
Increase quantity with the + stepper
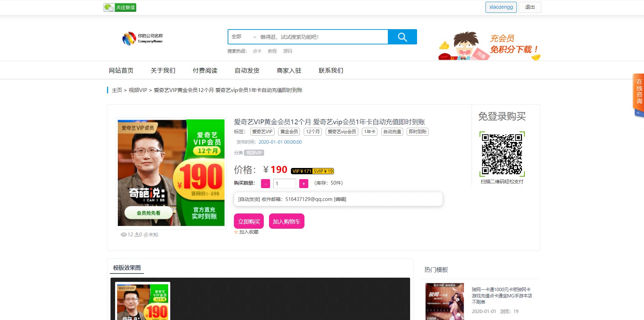pos(304,183)
